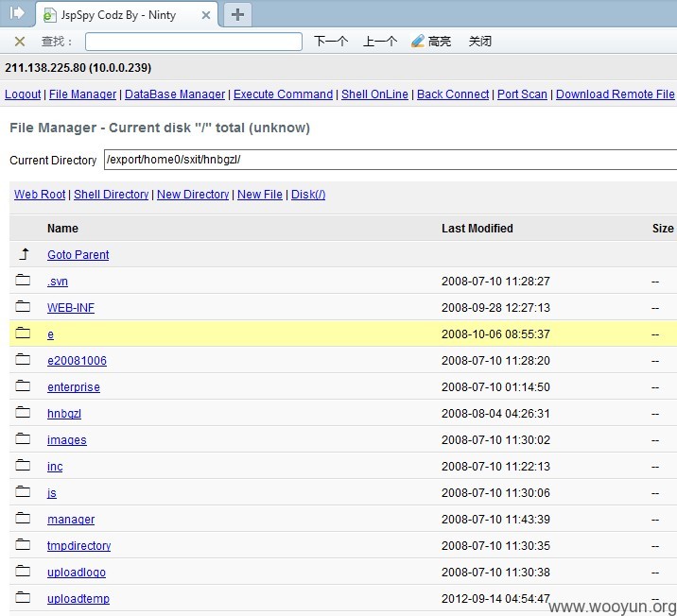This screenshot has width=677, height=616.
Task: Select the JspSpy Codz By - Ninty tab
Action: point(127,15)
